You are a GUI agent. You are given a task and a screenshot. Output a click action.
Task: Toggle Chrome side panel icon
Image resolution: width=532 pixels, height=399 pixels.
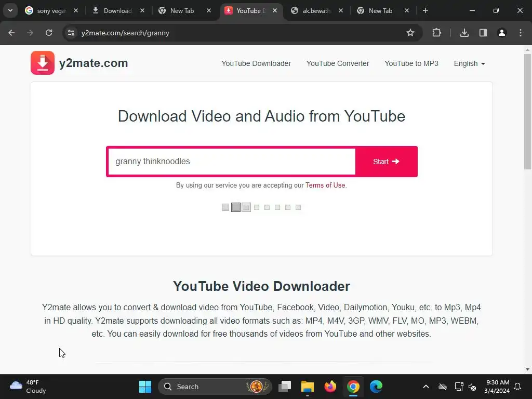coord(483,33)
